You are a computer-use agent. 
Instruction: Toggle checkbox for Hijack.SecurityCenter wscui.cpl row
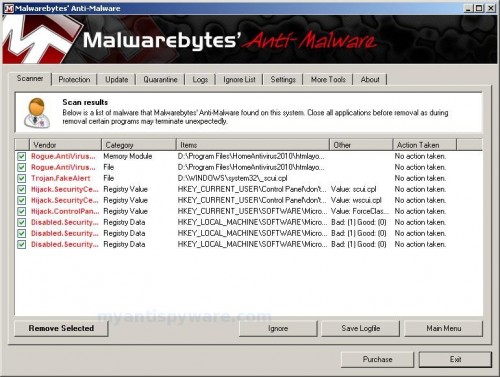(x=22, y=200)
